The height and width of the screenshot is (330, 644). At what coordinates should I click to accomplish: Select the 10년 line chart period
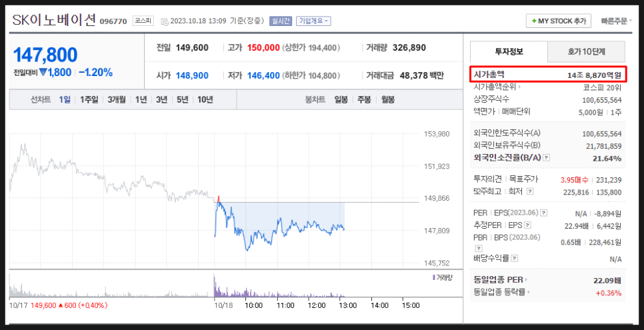tap(205, 99)
